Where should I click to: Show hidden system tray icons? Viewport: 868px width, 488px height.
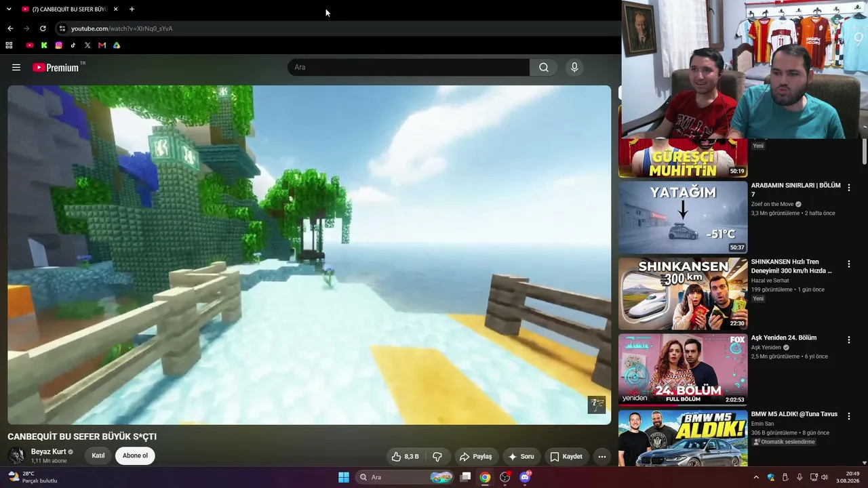[756, 477]
